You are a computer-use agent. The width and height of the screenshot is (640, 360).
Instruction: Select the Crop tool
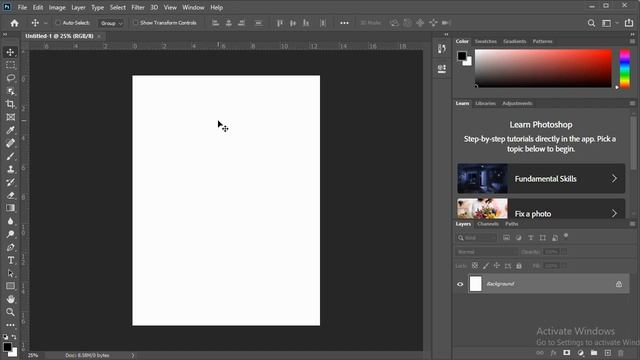11,104
